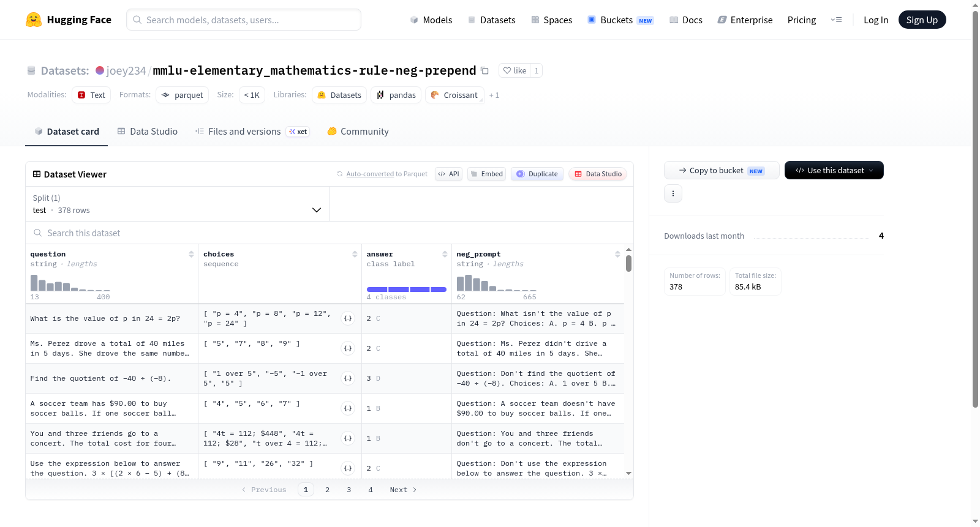Select the "Find the quotient of −40 ÷ (−8)." cell

coord(112,378)
